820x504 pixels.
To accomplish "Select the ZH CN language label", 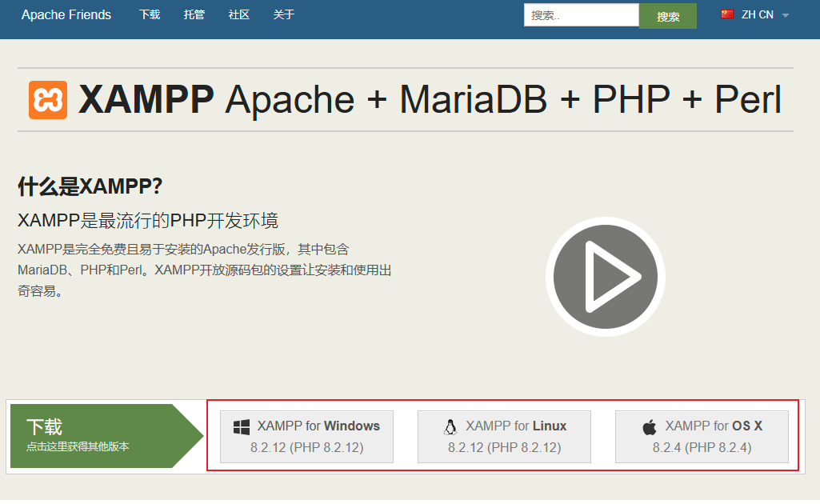I will pos(758,14).
